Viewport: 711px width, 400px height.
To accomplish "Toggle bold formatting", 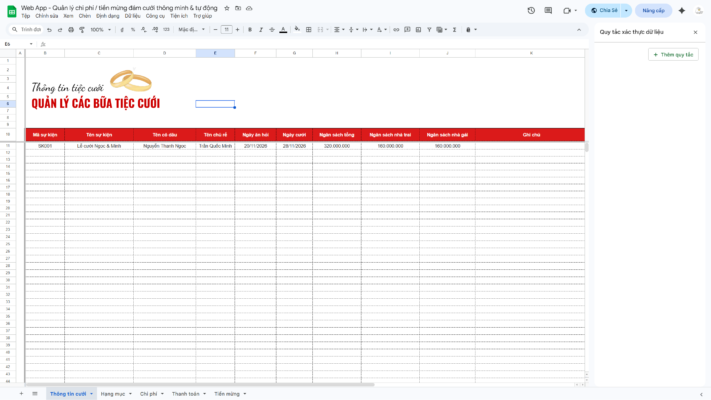I will pyautogui.click(x=250, y=29).
